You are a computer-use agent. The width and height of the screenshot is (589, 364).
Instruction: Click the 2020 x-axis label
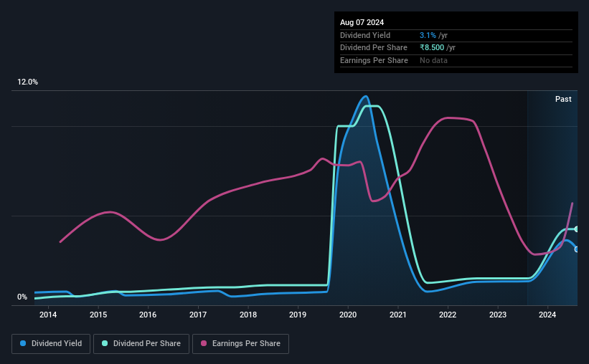348,315
